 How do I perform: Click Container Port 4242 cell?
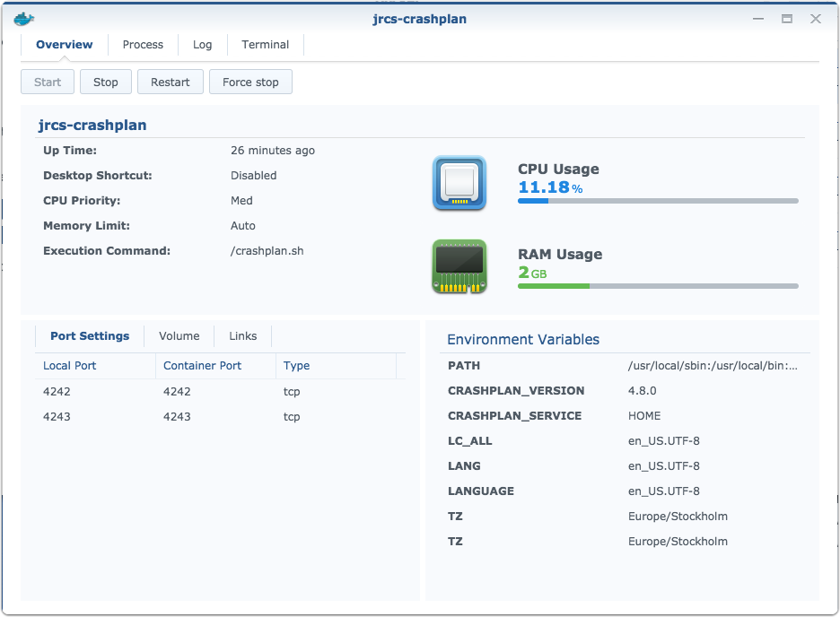tap(177, 392)
